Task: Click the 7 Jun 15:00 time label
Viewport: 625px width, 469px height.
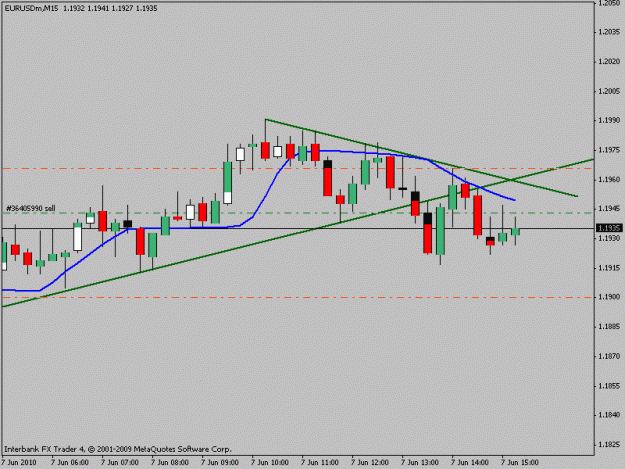Action: (520, 462)
